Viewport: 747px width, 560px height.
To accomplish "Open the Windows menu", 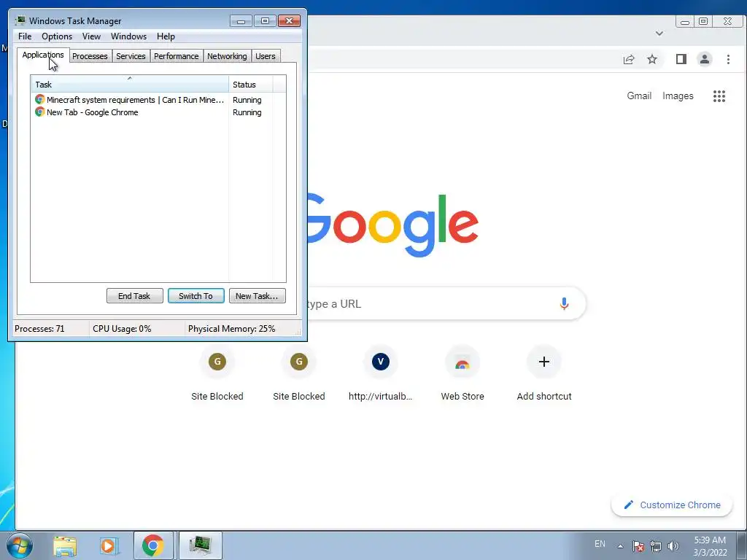I will (x=128, y=36).
